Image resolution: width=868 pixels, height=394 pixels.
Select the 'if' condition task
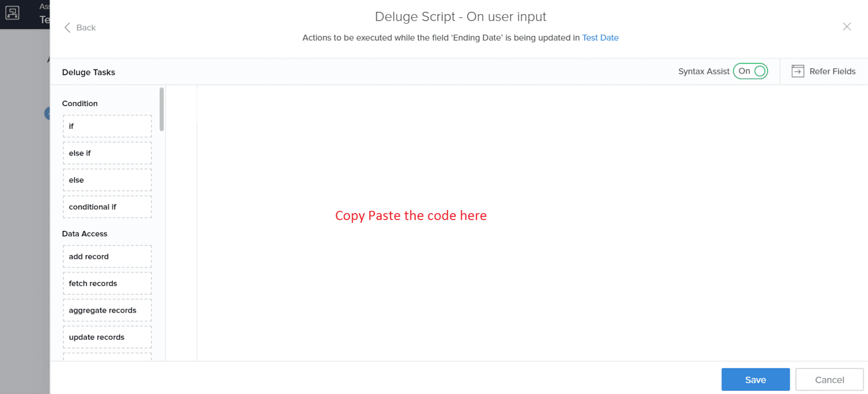tap(107, 126)
